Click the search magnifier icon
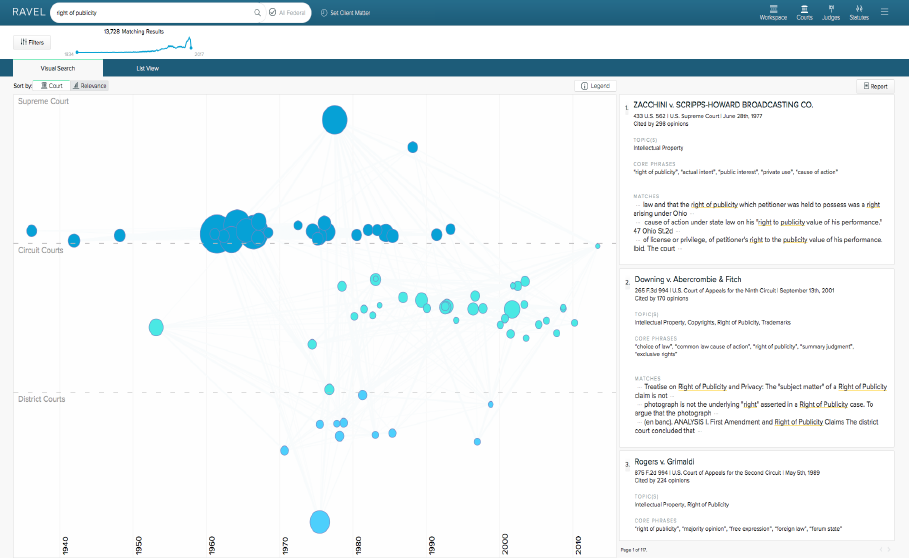909x558 pixels. pos(257,12)
